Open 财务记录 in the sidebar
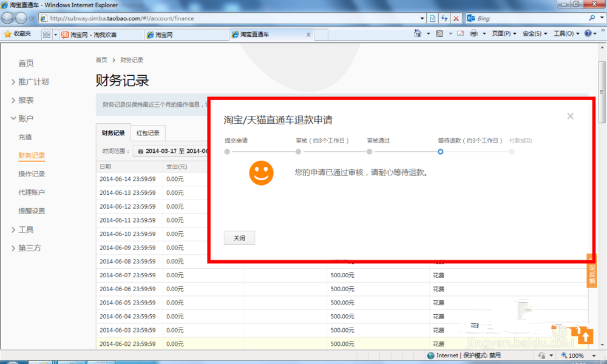607x364 pixels. (x=32, y=155)
